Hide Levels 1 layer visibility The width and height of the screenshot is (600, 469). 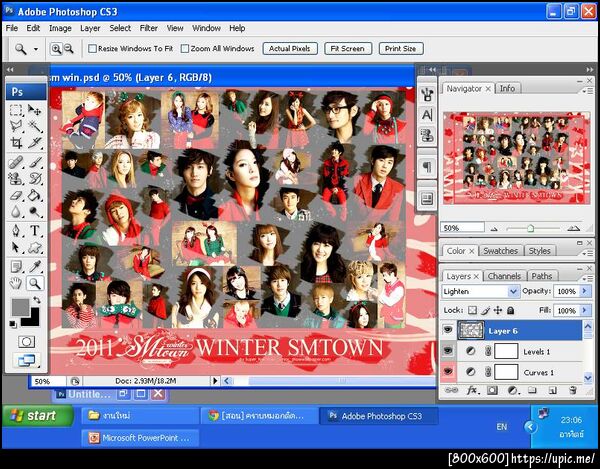point(447,351)
